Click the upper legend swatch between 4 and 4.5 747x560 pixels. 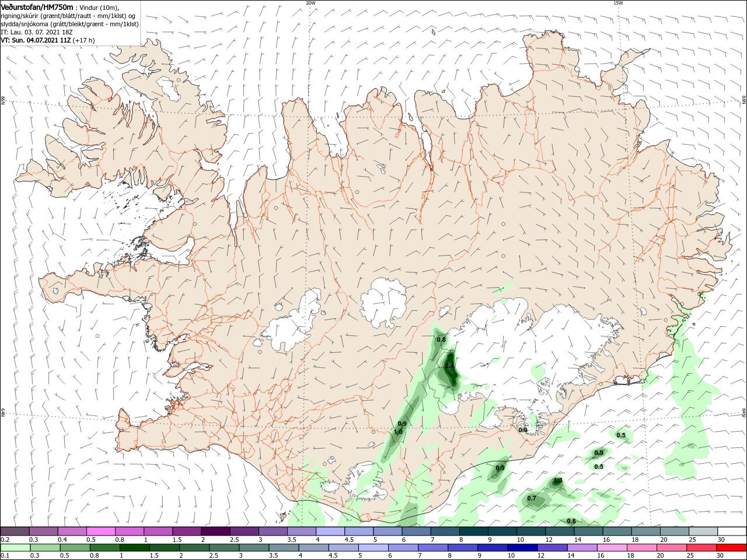(330, 531)
